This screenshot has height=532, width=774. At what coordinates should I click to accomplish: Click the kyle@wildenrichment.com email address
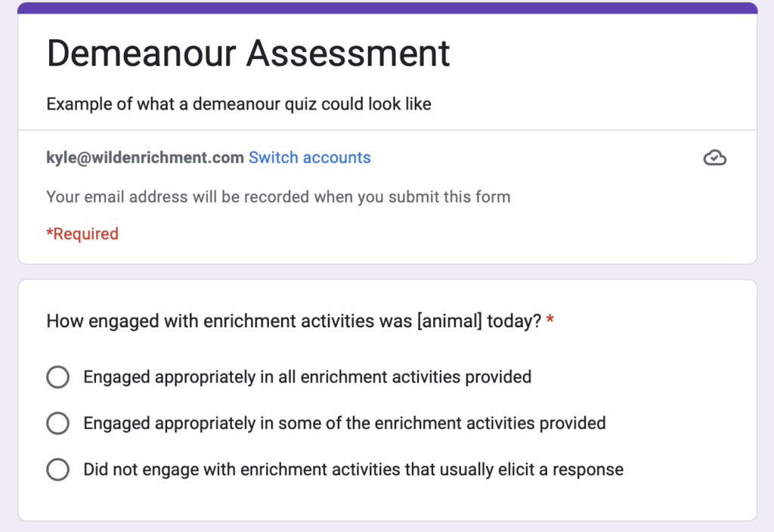pyautogui.click(x=145, y=157)
